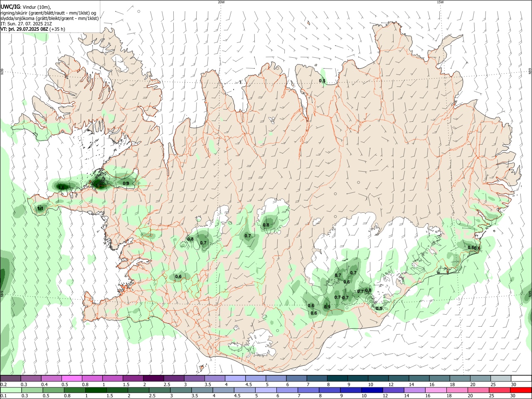Screen dimensions: 532x399
Task: Pick the 12 swatch in the snow scale
Action: (399, 379)
